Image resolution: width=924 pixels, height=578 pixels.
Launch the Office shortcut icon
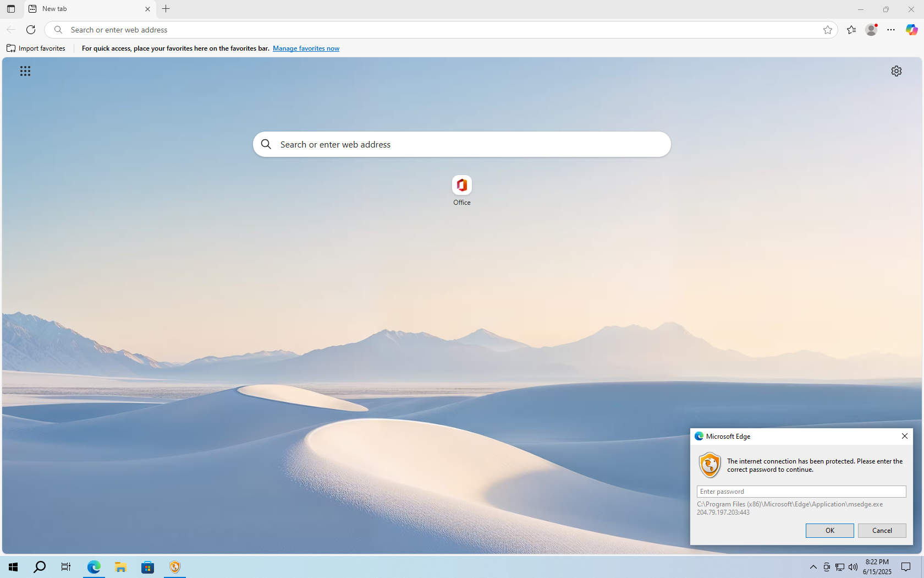pyautogui.click(x=461, y=185)
